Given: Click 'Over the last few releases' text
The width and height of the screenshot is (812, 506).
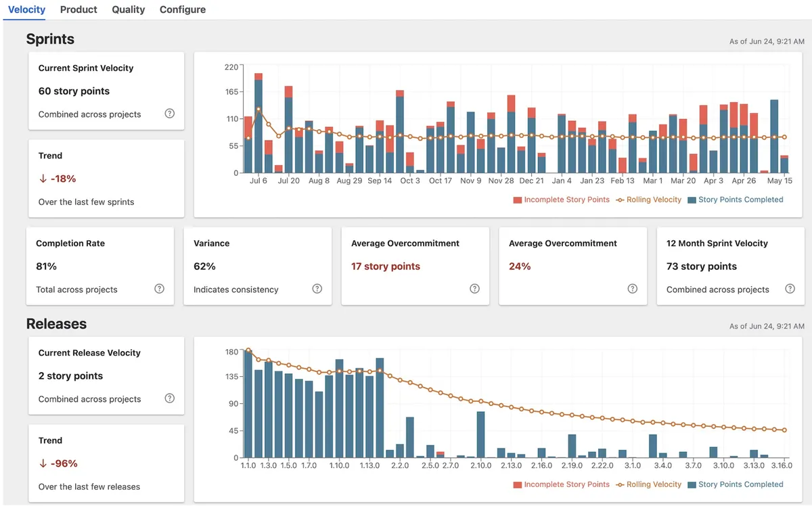Looking at the screenshot, I should (89, 486).
